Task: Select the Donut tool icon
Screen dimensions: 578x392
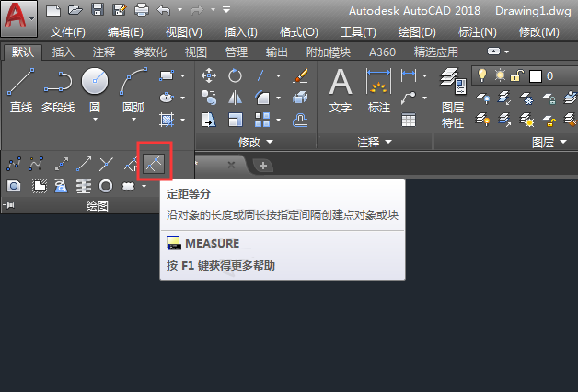Action: [106, 186]
